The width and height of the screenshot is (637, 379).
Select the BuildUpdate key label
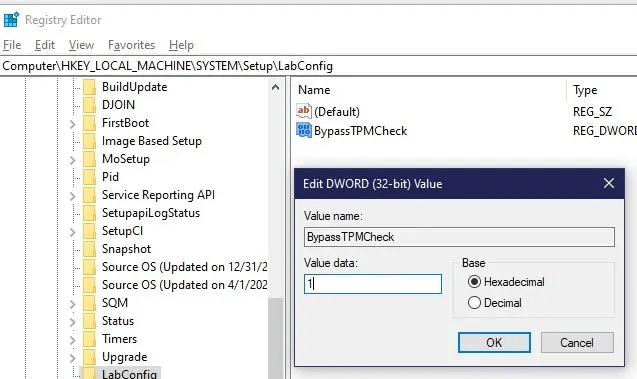click(134, 87)
